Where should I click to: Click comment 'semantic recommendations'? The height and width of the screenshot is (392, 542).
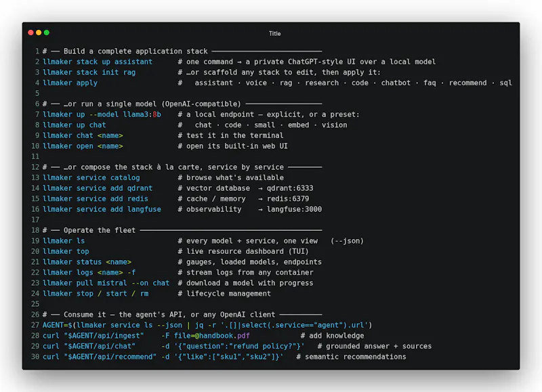pos(351,357)
